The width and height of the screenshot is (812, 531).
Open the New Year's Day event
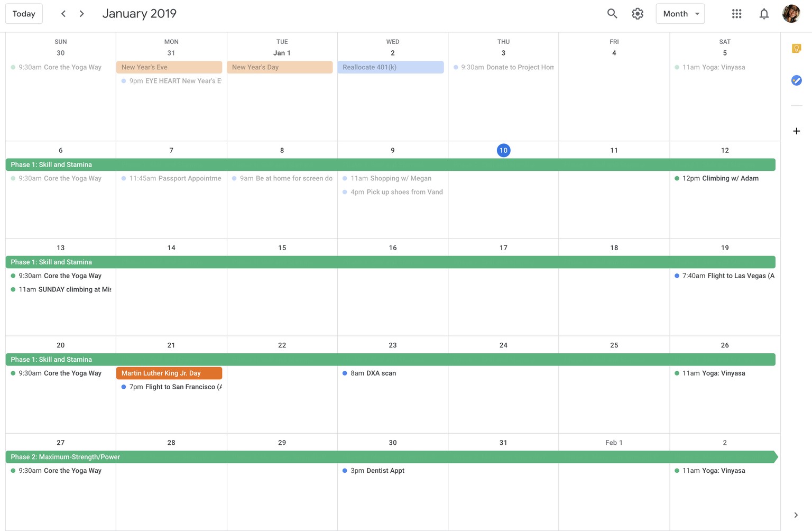click(280, 67)
